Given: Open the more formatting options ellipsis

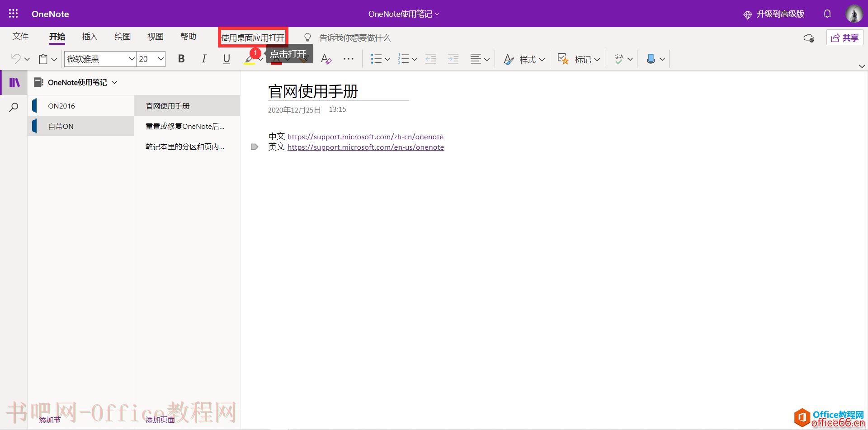Looking at the screenshot, I should pyautogui.click(x=348, y=59).
